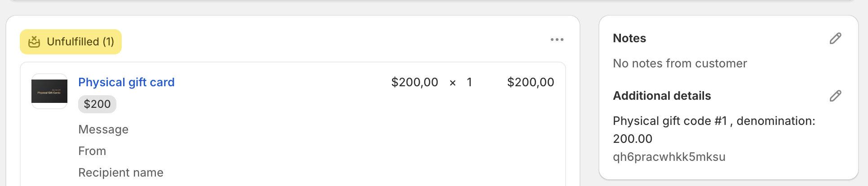Open the three-dot menu on the Unfulfilled card
Viewport: 868px width, 186px height.
pos(557,40)
